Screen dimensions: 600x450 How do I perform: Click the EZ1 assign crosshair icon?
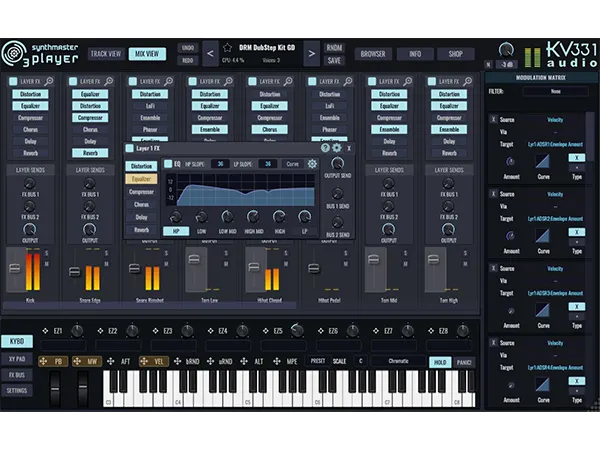pos(45,331)
